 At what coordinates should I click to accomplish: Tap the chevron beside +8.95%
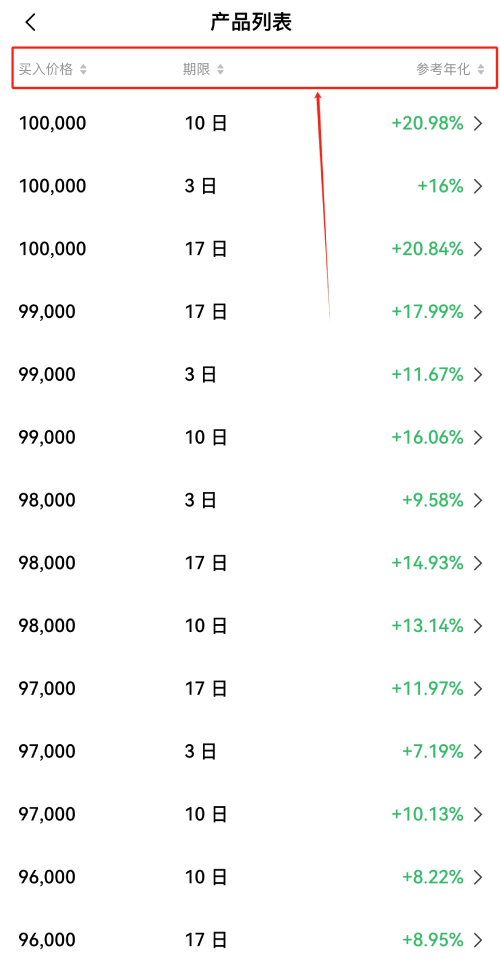478,940
